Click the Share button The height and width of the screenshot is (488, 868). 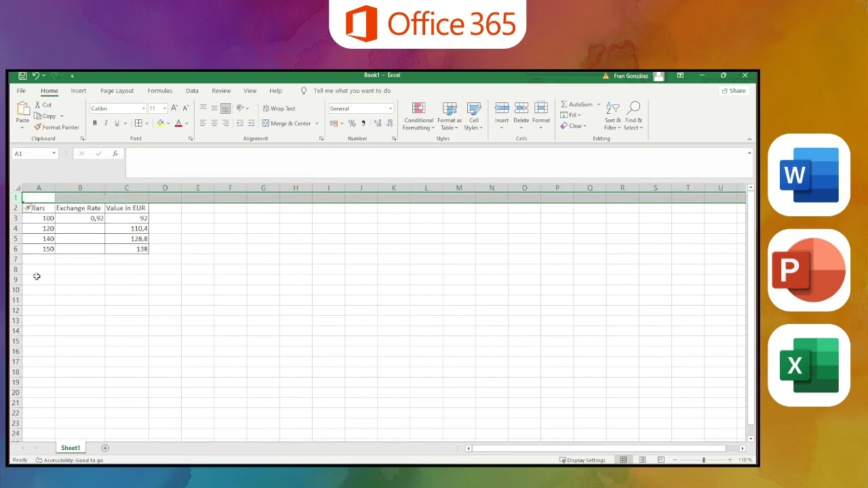click(734, 91)
